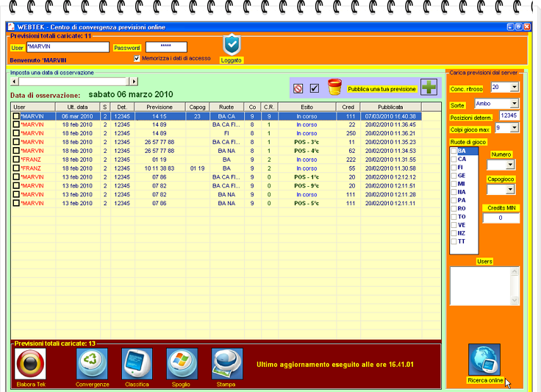This screenshot has height=392, width=541.
Task: Click the WEBTEK title bar app icon
Action: 11,26
